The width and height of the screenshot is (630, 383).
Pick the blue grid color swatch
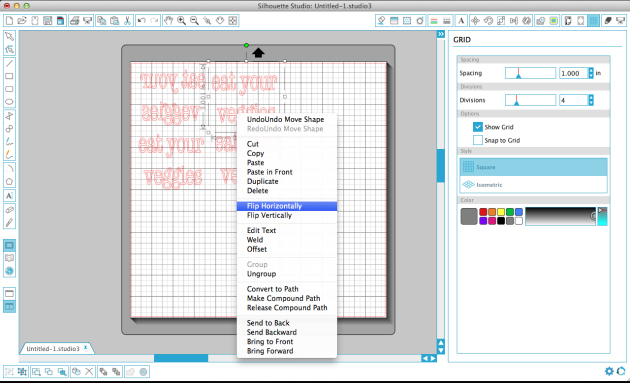point(519,212)
